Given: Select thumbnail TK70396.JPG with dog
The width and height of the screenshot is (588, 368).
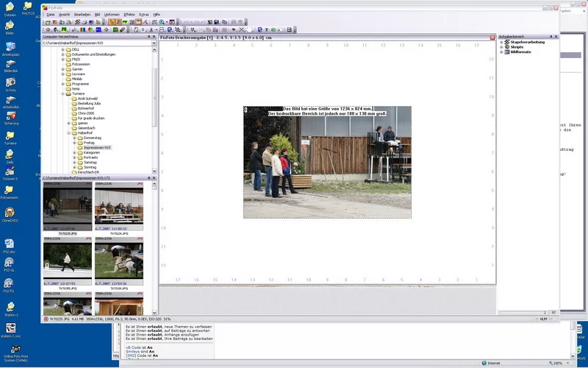Looking at the screenshot, I should (119, 262).
